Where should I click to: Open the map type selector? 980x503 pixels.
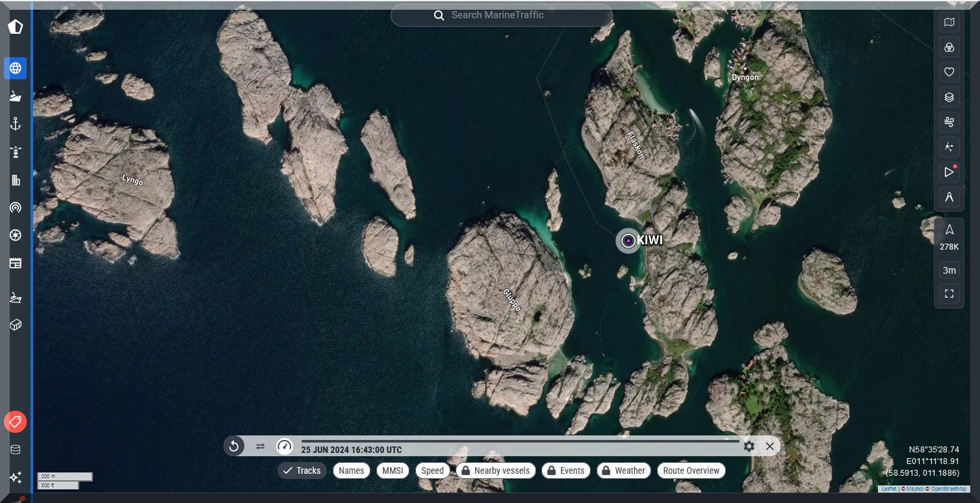(949, 23)
